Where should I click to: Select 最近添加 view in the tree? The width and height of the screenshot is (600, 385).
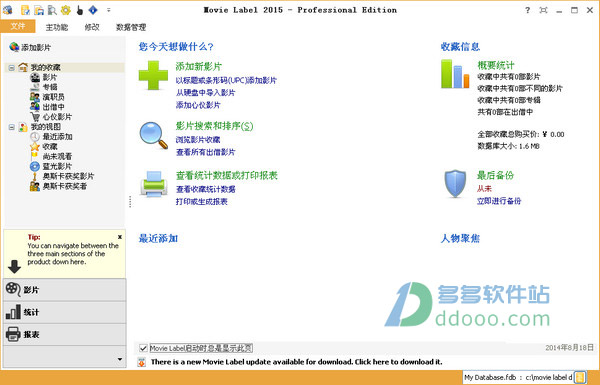[x=57, y=137]
